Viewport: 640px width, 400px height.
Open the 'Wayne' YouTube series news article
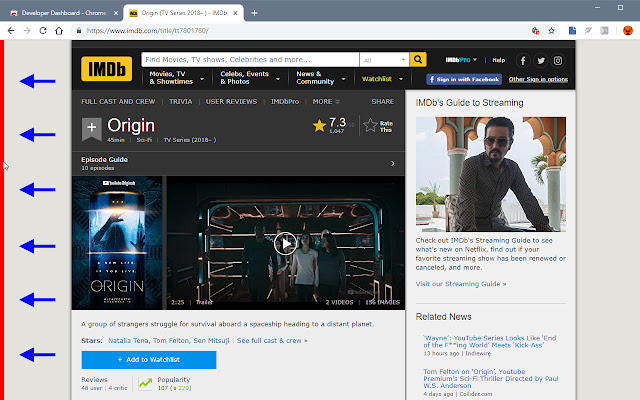pyautogui.click(x=489, y=341)
